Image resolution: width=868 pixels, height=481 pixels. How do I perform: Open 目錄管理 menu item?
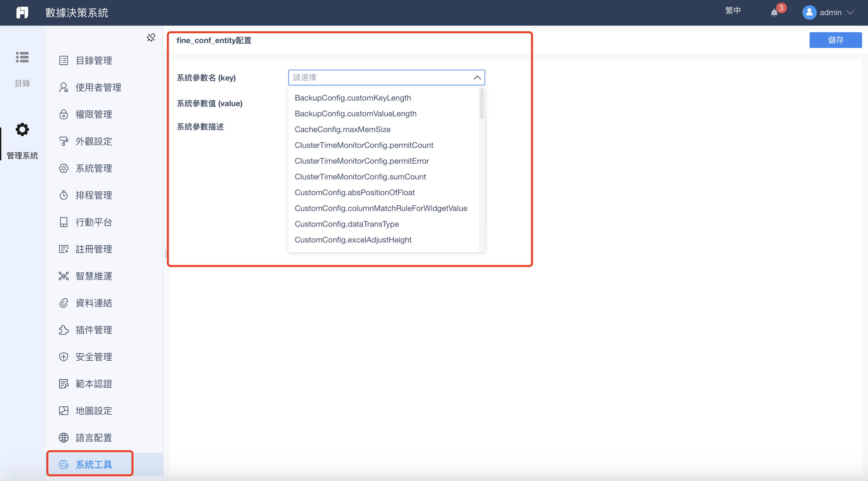click(x=104, y=61)
